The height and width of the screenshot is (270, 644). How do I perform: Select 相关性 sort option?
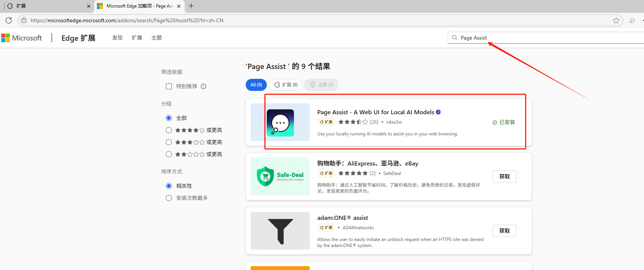pos(169,186)
